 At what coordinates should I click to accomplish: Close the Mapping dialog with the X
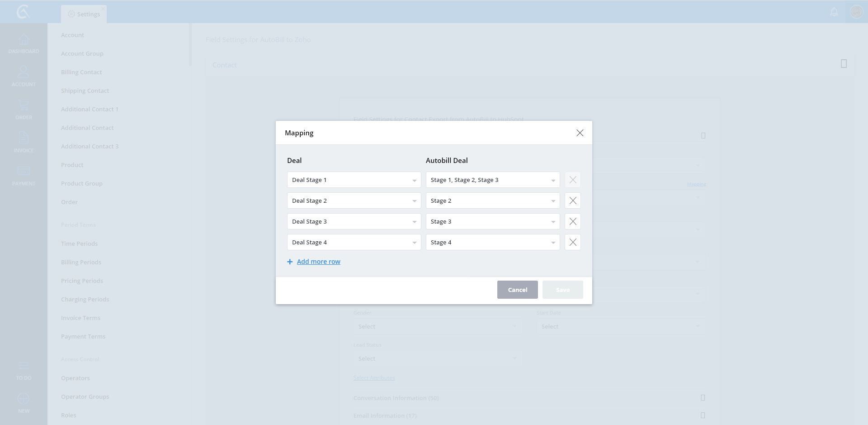(580, 133)
